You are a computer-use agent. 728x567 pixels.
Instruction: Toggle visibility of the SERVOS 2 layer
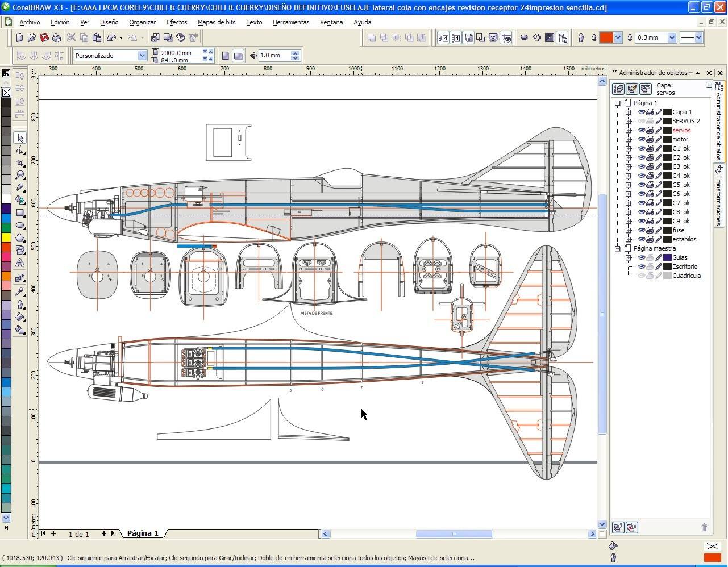[x=641, y=121]
